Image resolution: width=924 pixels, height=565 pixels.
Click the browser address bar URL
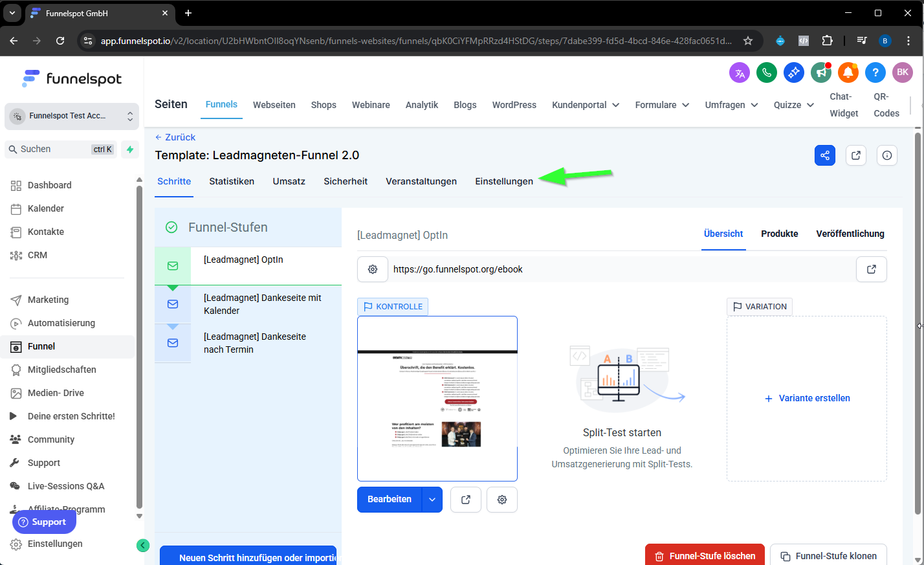(x=416, y=41)
